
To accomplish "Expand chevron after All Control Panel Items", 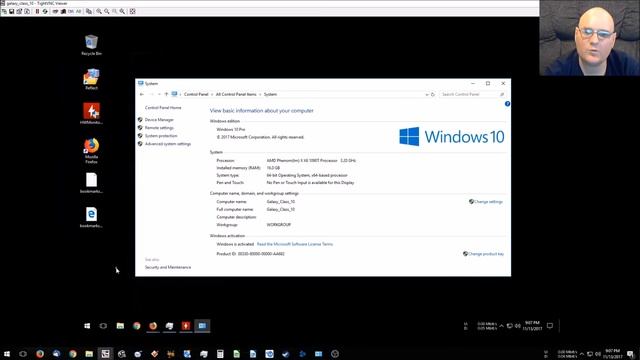I will (260, 94).
